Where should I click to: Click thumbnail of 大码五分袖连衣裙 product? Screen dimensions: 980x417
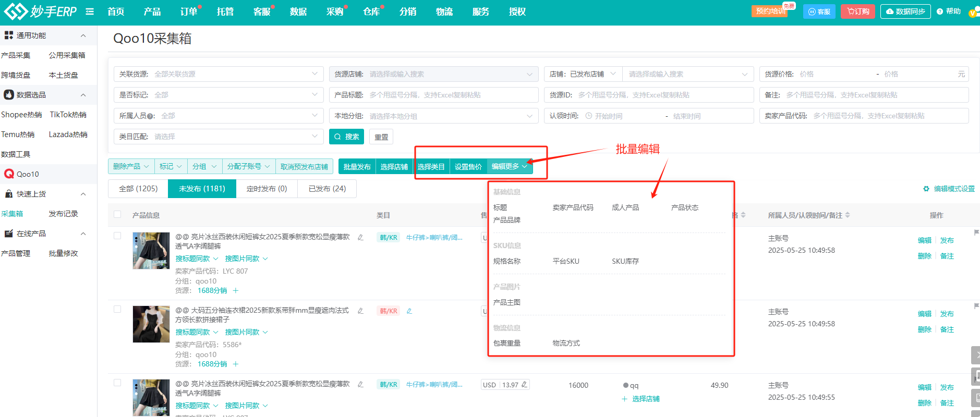point(151,324)
